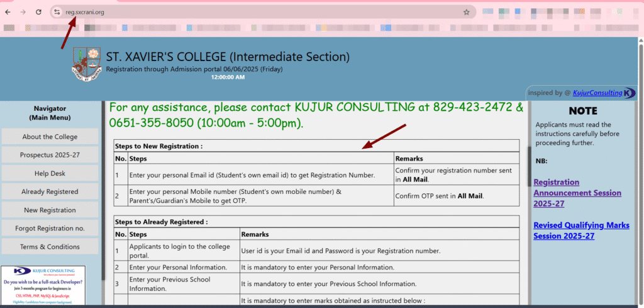Click 'Enter your Personal Information.' step text
Screen dimensions: 644x308
(x=178, y=267)
